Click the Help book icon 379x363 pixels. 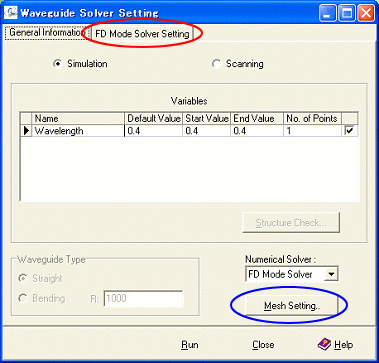click(324, 344)
